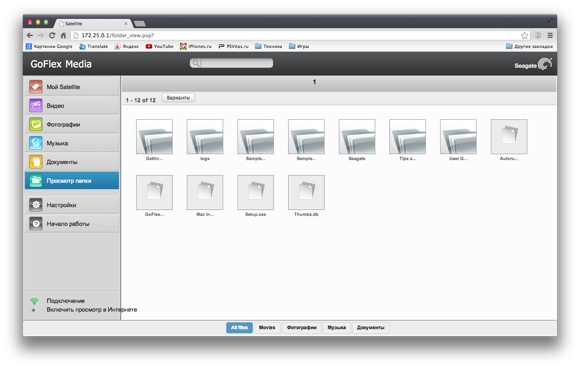Open the Видео section icon

pyautogui.click(x=36, y=106)
